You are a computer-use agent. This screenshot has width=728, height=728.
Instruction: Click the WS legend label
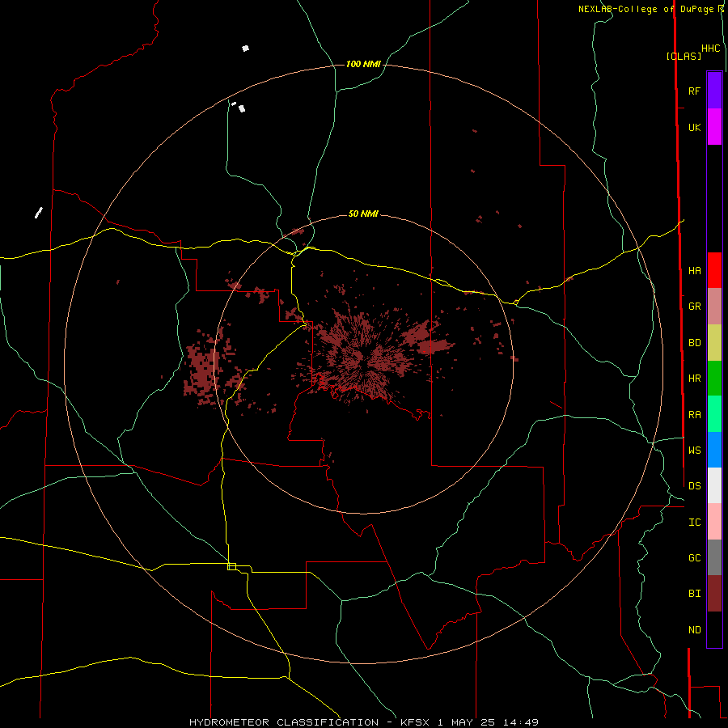pyautogui.click(x=694, y=451)
